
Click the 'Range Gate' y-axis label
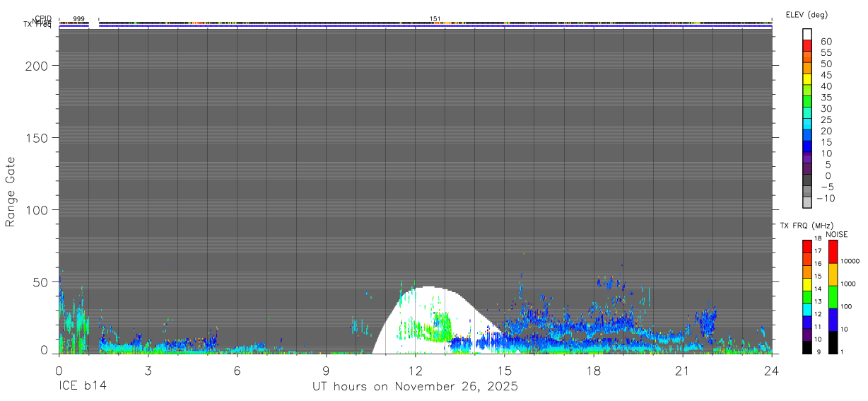point(11,192)
